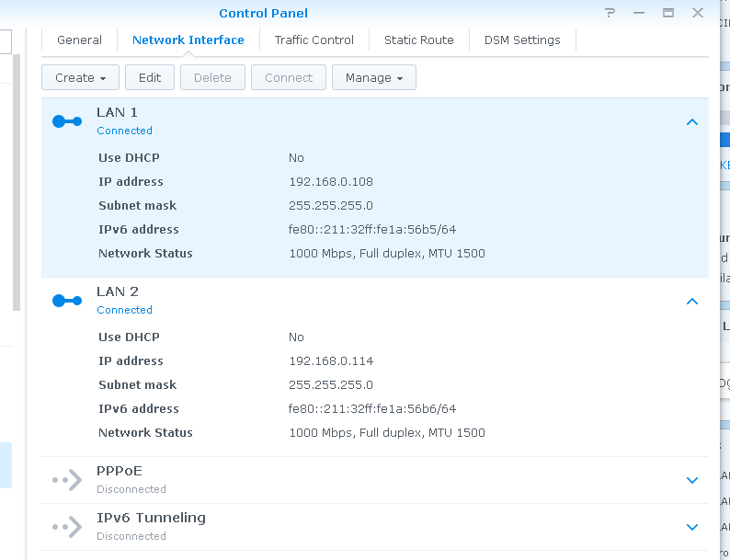
Task: Open the Control Panel help question mark
Action: point(610,13)
